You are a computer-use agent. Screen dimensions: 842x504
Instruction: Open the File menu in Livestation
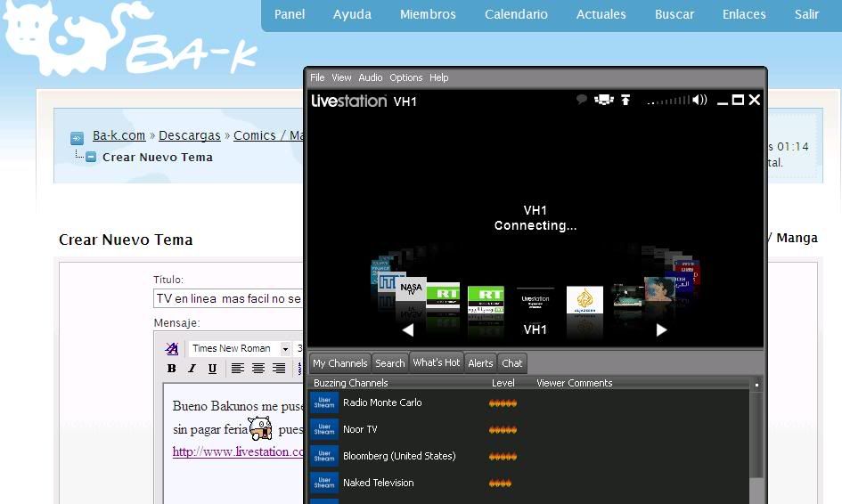click(x=317, y=77)
